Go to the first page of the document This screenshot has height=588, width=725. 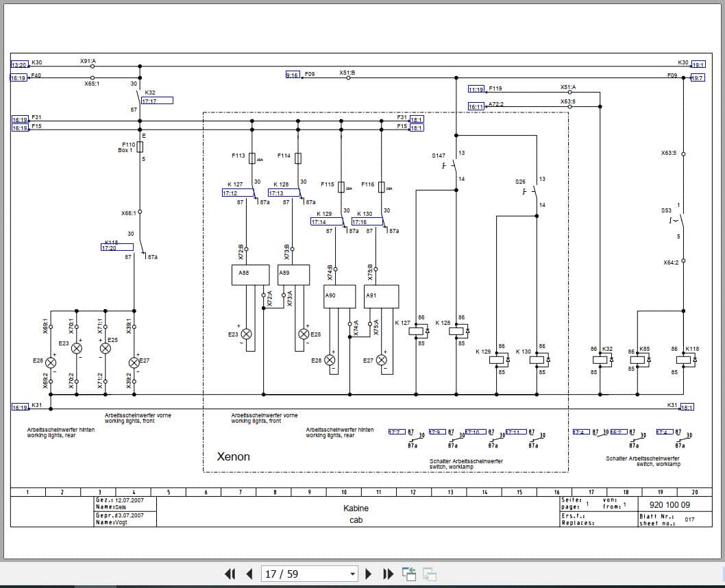click(x=230, y=574)
